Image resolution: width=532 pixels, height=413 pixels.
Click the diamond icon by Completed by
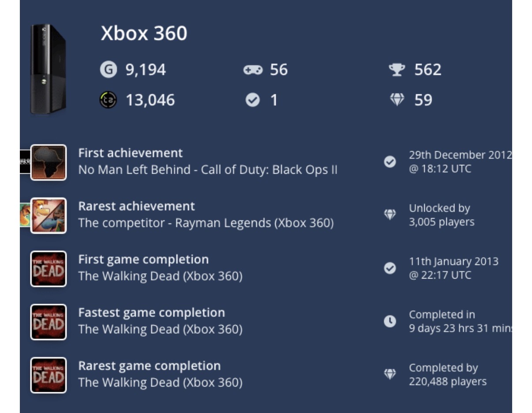[x=390, y=375]
